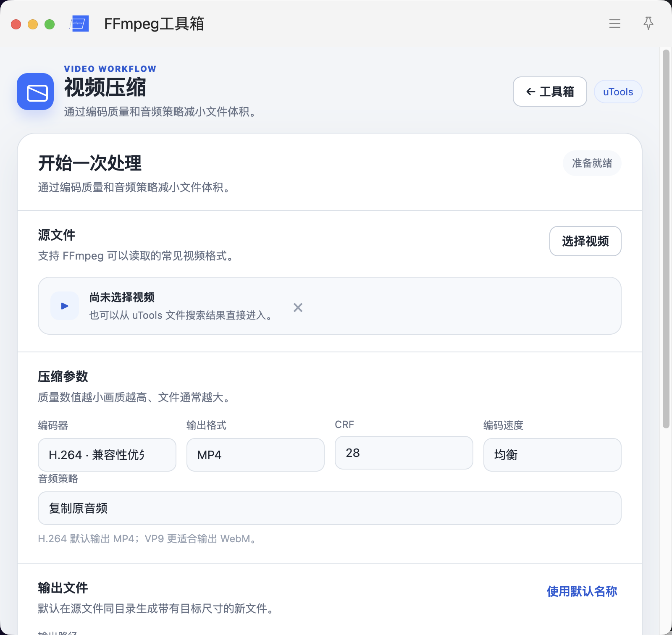
Task: Focus the CRF input field with 28
Action: 404,453
